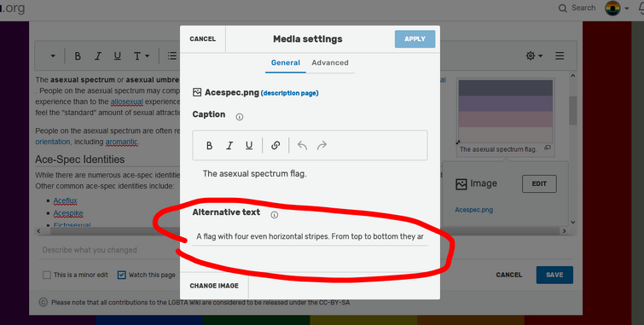Open the allosexual link in the article
This screenshot has height=325, width=644.
[x=127, y=102]
